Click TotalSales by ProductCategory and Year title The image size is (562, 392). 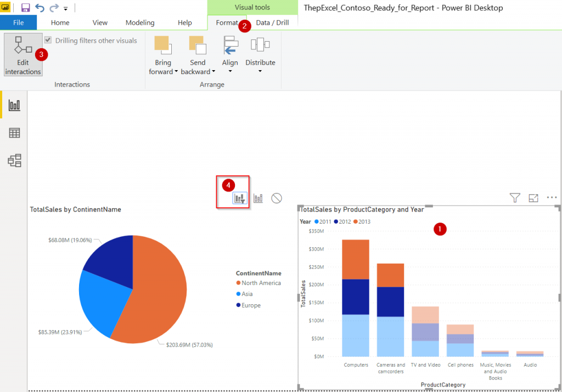pyautogui.click(x=362, y=209)
